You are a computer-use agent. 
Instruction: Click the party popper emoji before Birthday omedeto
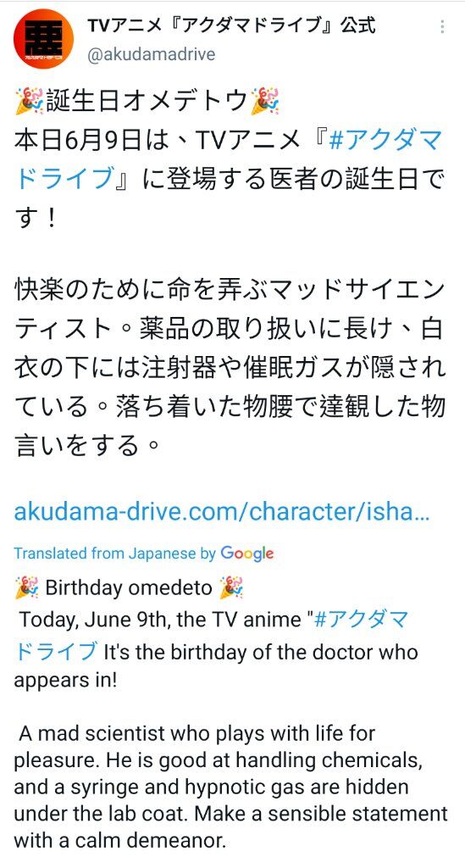(26, 587)
